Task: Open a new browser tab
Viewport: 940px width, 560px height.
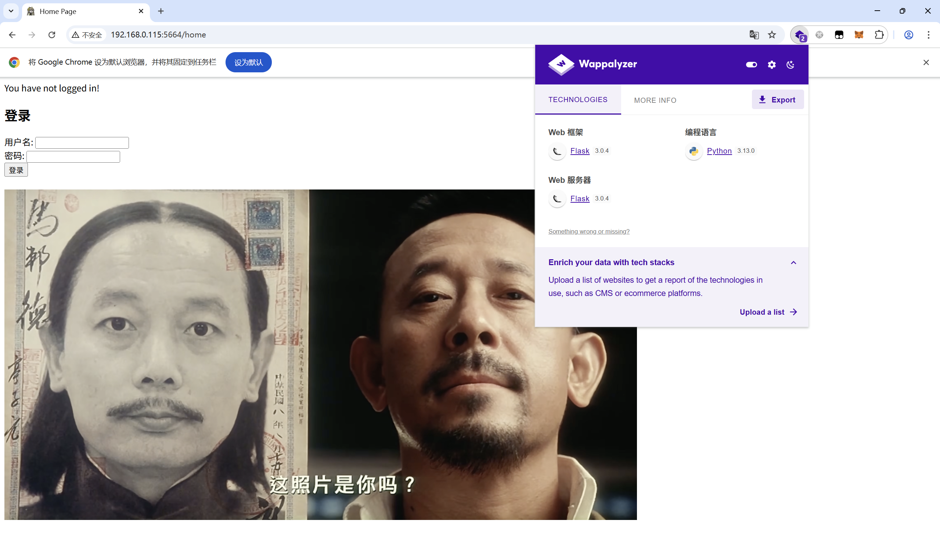Action: (x=161, y=11)
